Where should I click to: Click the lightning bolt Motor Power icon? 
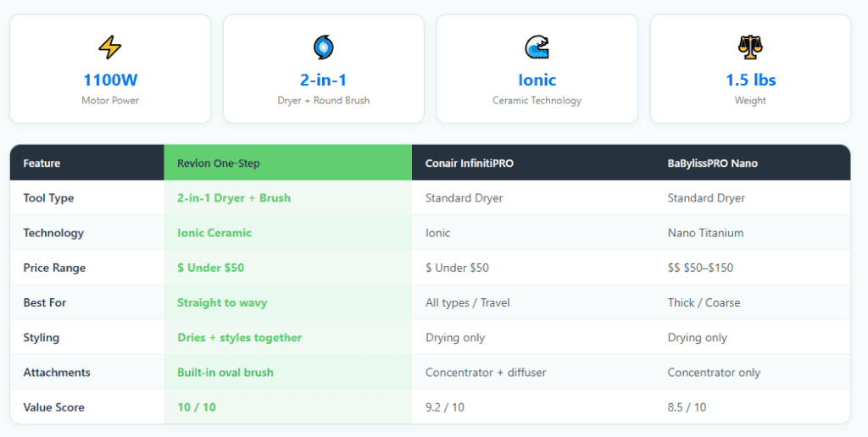(110, 47)
